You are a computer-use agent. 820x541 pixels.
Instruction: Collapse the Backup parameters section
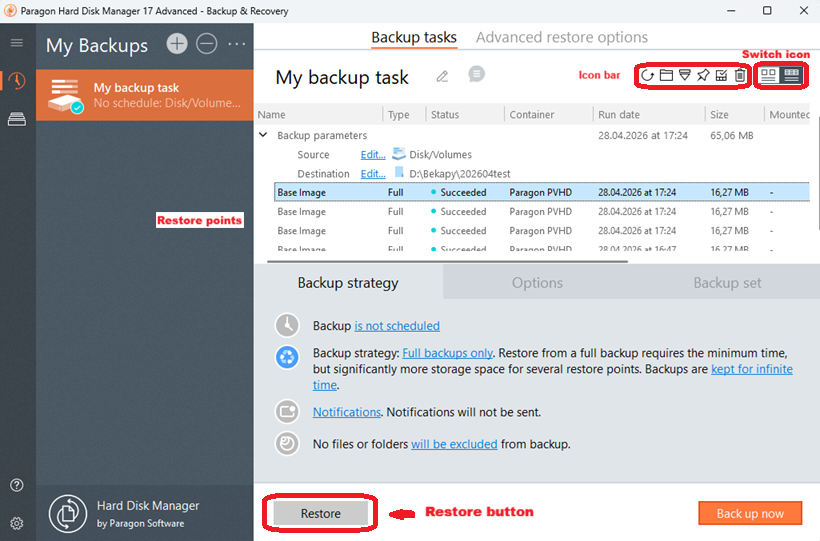pos(263,135)
